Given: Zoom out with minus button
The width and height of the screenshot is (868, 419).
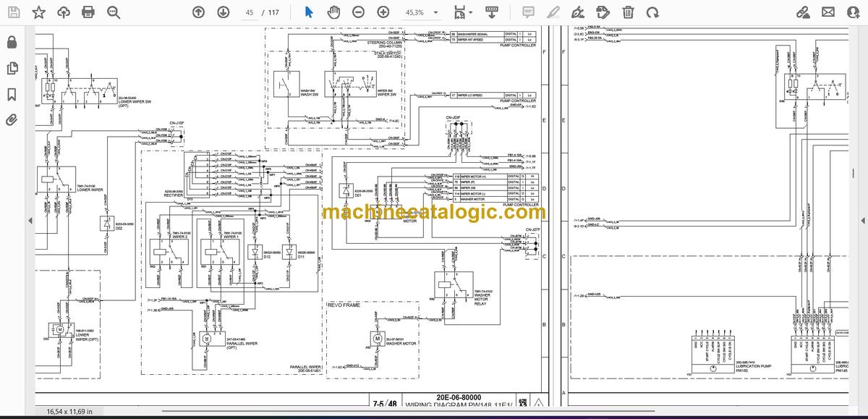Looking at the screenshot, I should pyautogui.click(x=358, y=12).
